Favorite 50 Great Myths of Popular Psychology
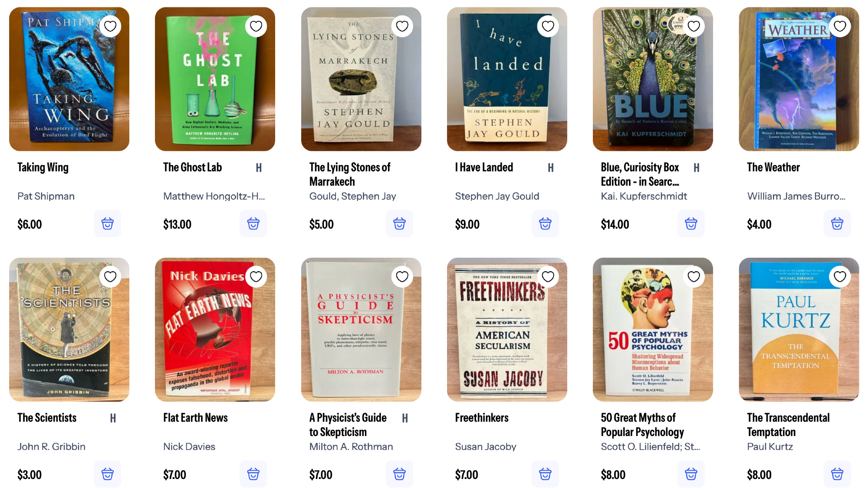This screenshot has height=492, width=868. (x=694, y=276)
